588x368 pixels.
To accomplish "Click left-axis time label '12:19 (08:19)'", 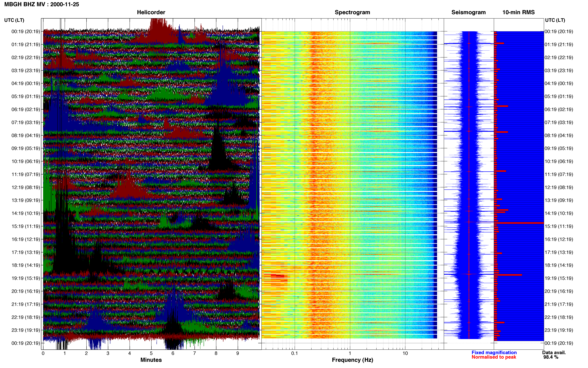I will (26, 187).
